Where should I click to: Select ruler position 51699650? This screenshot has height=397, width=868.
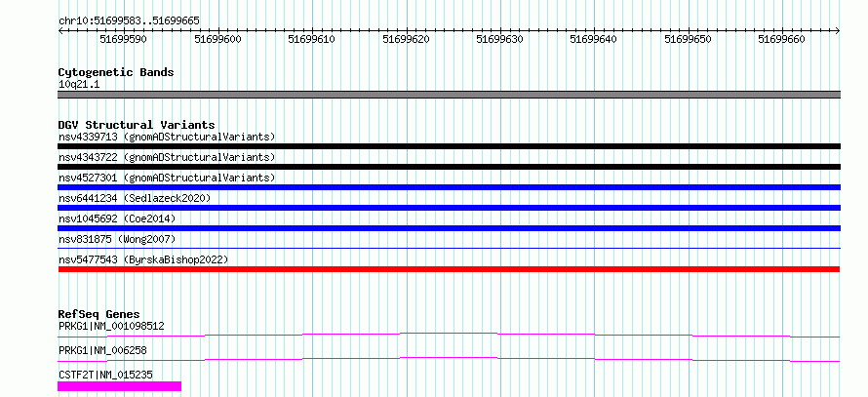[689, 39]
